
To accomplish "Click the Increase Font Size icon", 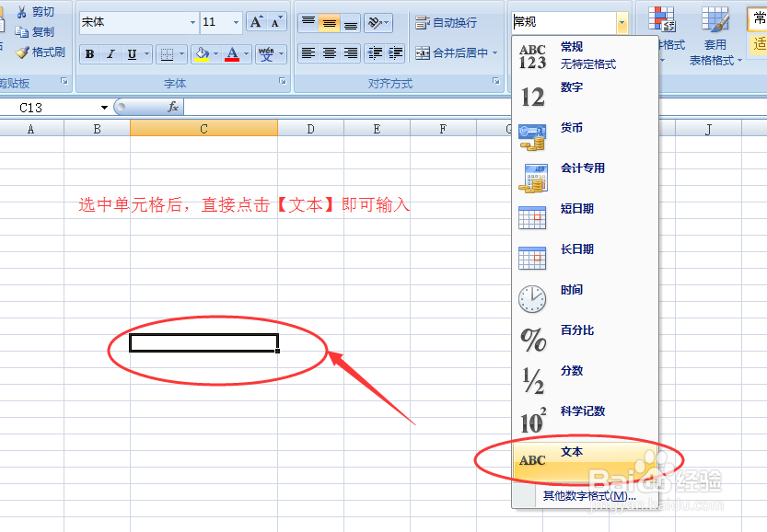I will coord(254,20).
